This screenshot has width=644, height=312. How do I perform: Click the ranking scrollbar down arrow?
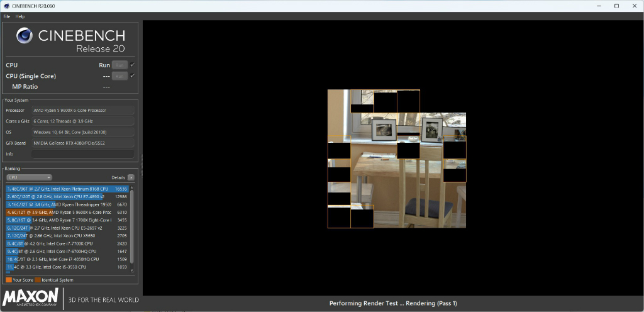point(132,270)
